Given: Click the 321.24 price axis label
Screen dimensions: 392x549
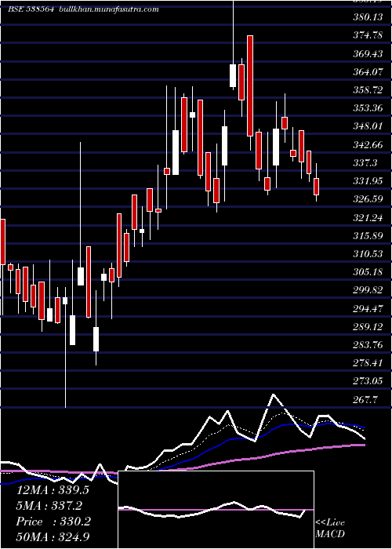Looking at the screenshot, I should 368,218.
